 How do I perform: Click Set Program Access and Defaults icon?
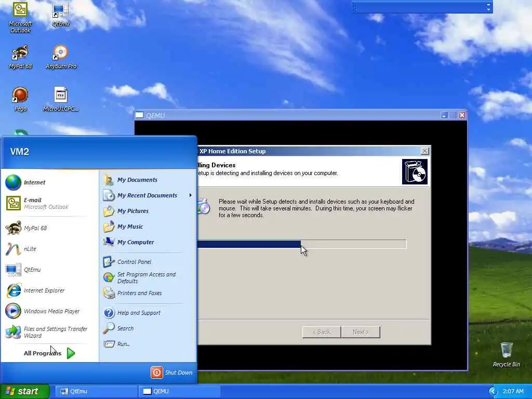coord(109,277)
